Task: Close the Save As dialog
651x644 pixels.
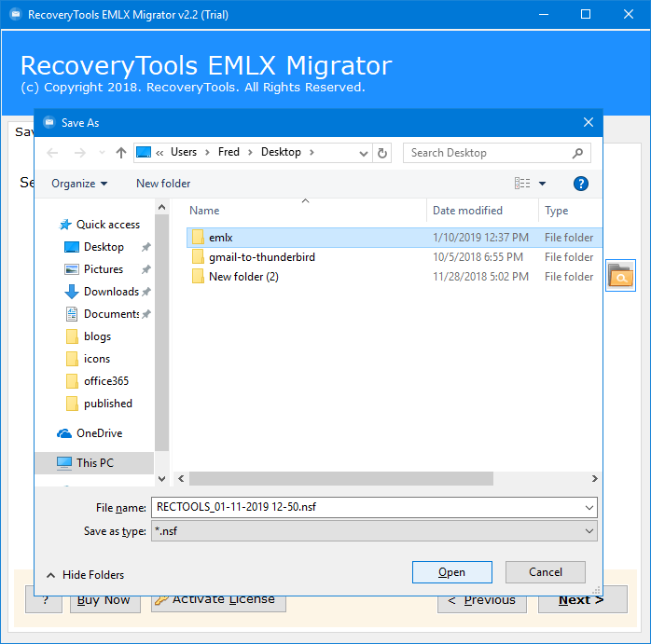Action: (x=588, y=122)
